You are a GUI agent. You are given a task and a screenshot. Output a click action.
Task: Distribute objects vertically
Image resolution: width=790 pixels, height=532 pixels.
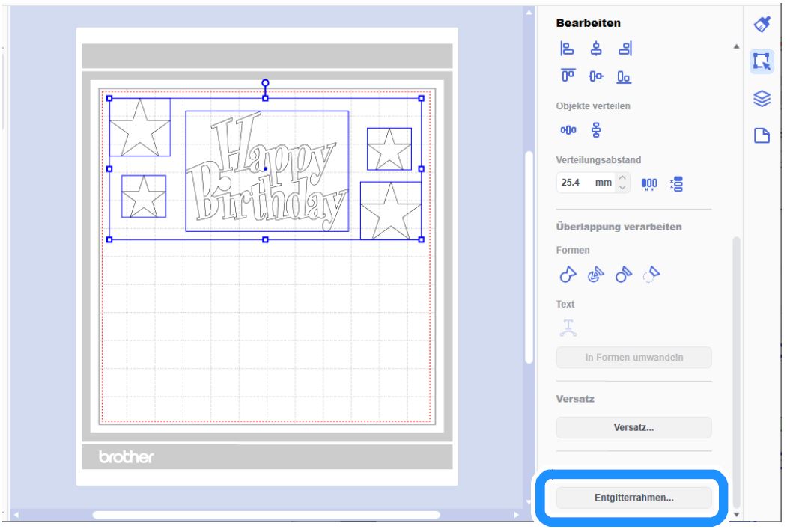(596, 131)
